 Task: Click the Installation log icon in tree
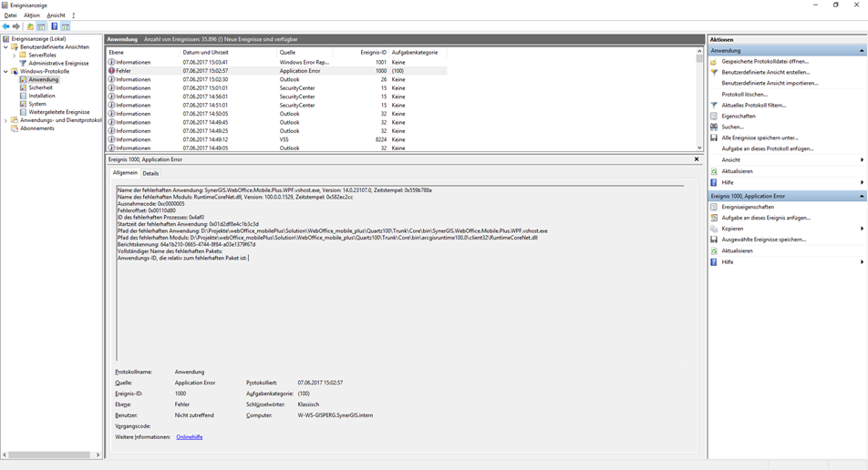point(23,96)
